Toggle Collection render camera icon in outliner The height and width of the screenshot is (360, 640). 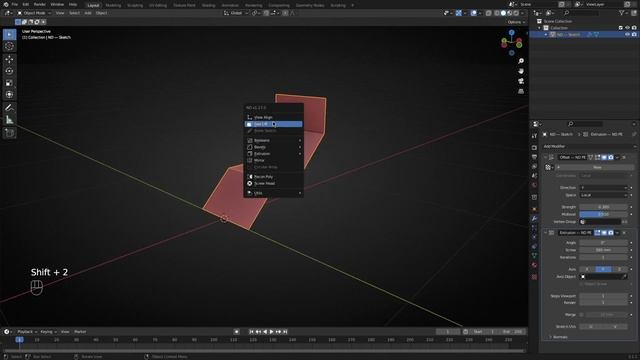tap(634, 28)
